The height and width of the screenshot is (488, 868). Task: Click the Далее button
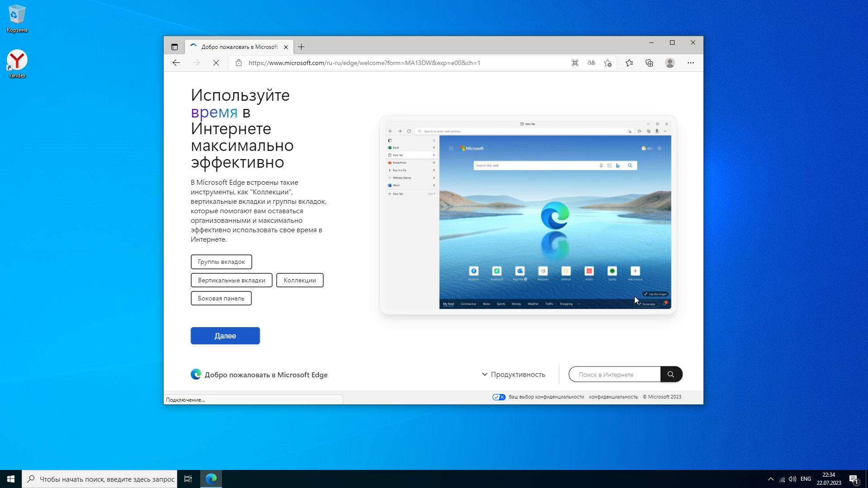coord(225,336)
